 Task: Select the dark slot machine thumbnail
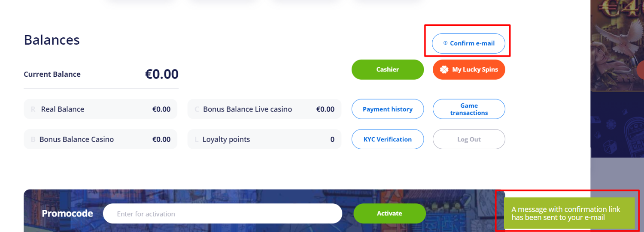point(617,124)
